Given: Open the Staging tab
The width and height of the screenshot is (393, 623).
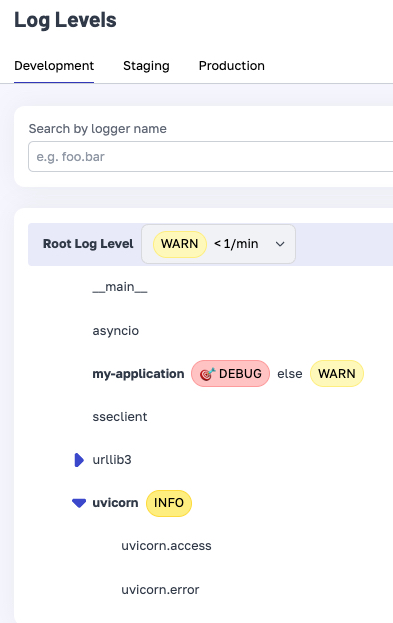Looking at the screenshot, I should pyautogui.click(x=146, y=66).
